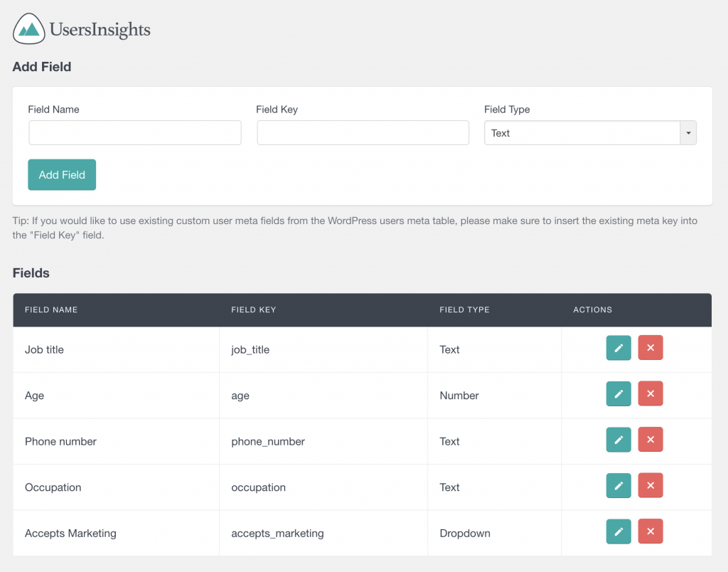Delete the Job title field
This screenshot has width=728, height=572.
pos(650,348)
